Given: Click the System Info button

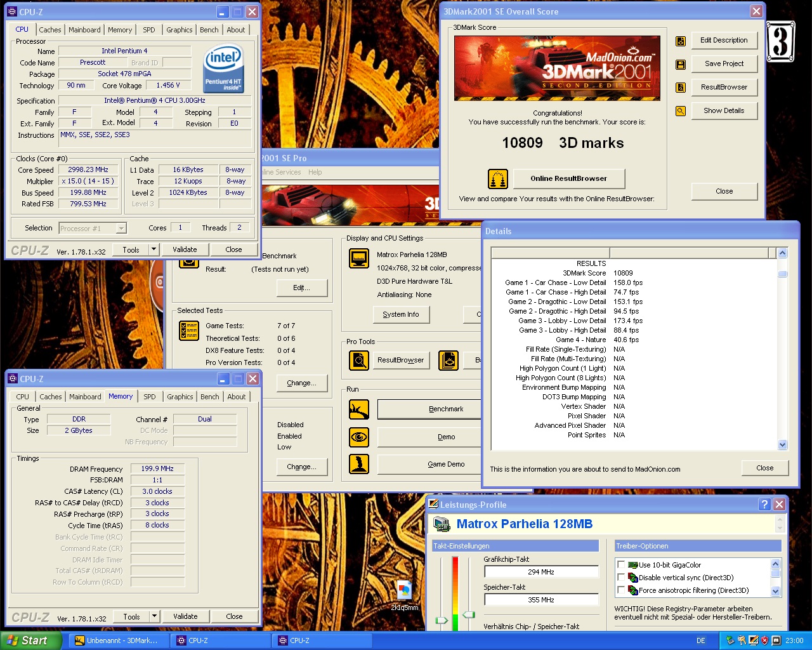Looking at the screenshot, I should pos(401,315).
